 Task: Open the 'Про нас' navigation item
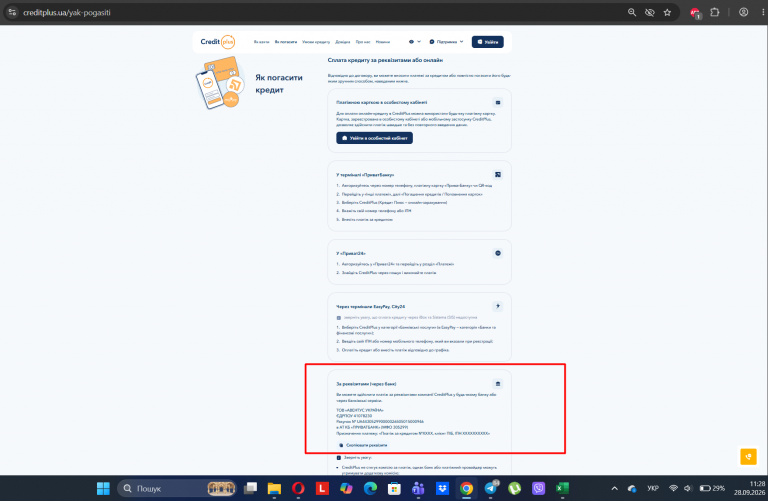click(x=363, y=42)
